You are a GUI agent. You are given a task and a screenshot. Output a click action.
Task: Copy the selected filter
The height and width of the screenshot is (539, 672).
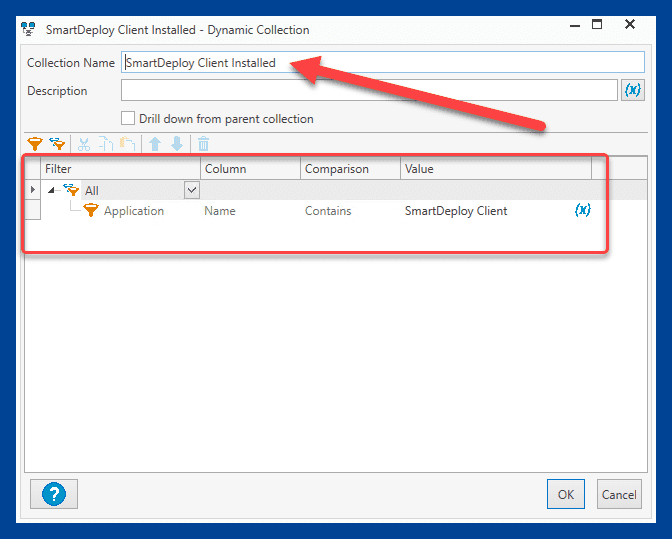click(106, 144)
